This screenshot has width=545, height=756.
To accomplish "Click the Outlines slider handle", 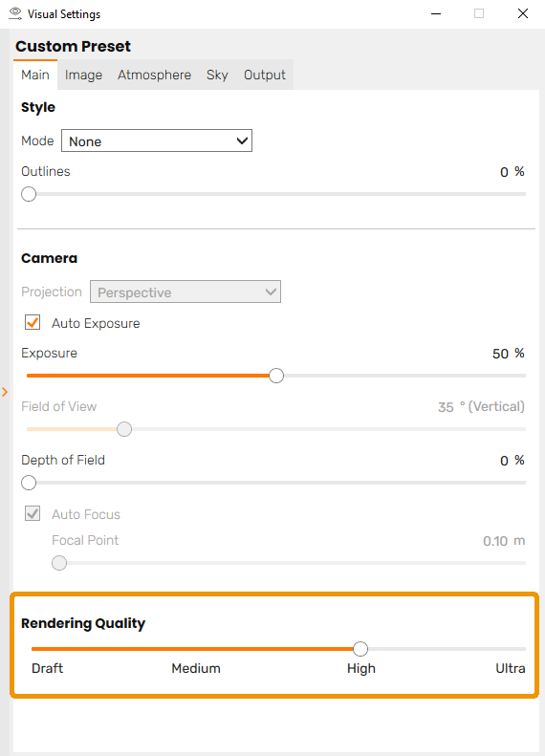I will [x=29, y=194].
